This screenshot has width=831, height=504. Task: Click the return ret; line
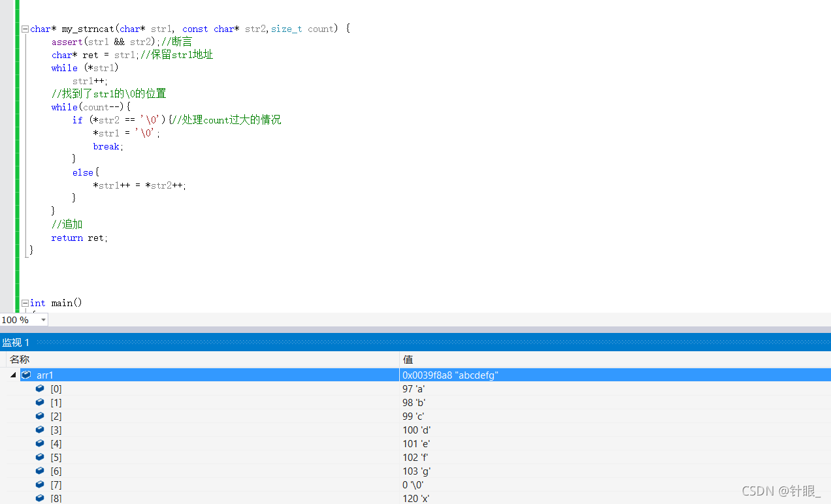point(80,238)
